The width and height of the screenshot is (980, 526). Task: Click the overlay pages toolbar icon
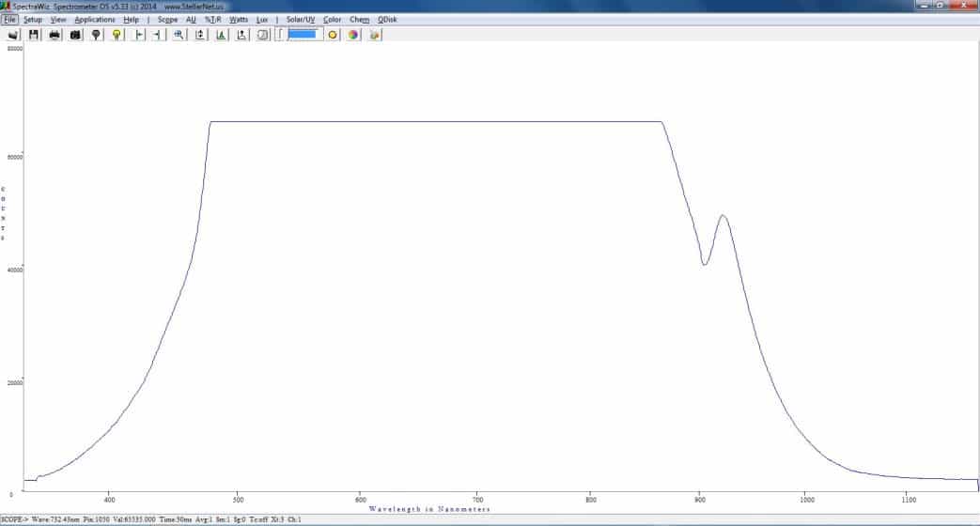coord(263,35)
